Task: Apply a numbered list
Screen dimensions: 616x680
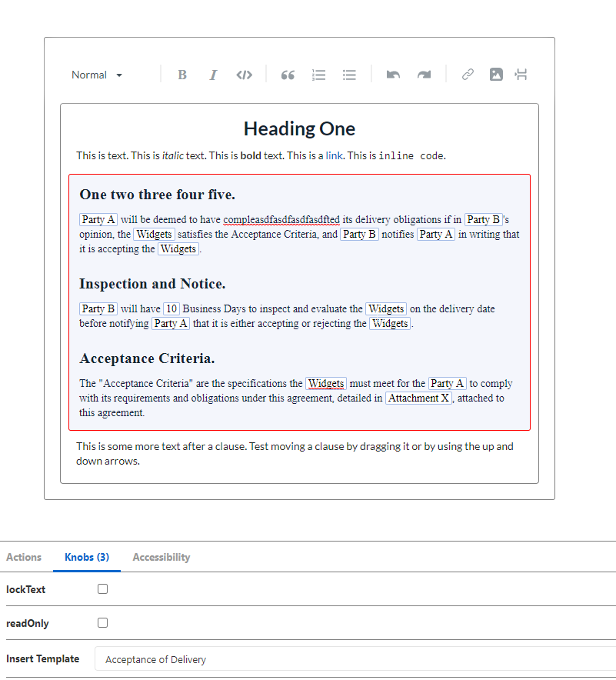Action: coord(318,75)
